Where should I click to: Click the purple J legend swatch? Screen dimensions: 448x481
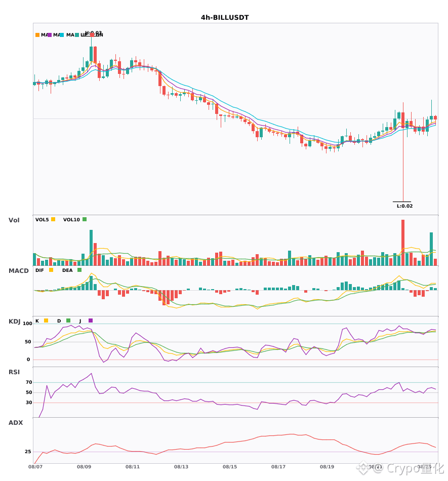[91, 320]
